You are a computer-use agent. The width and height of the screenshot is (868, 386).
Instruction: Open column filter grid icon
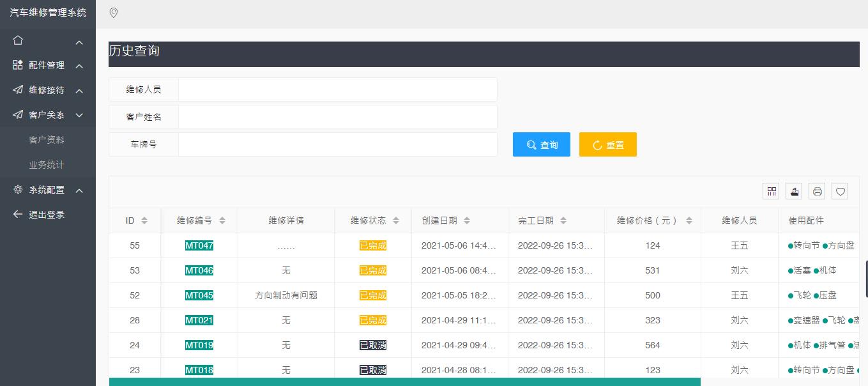[x=772, y=191]
